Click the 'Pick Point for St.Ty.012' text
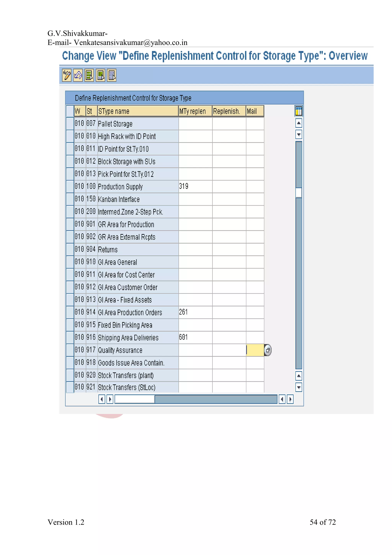The width and height of the screenshot is (392, 555). 126,174
